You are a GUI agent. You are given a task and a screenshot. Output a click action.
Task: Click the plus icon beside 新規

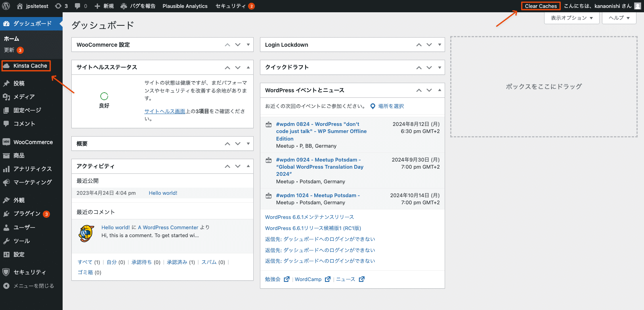point(97,6)
